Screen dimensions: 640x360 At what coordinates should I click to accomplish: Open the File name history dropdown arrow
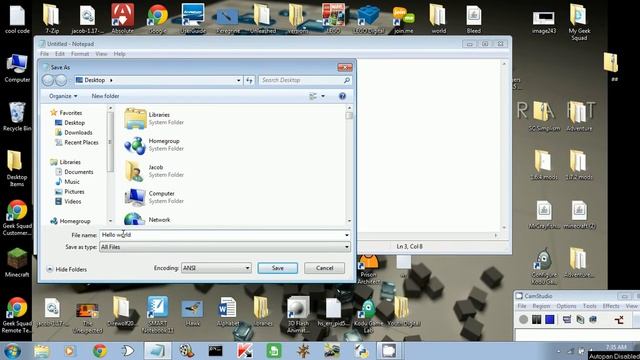[347, 235]
